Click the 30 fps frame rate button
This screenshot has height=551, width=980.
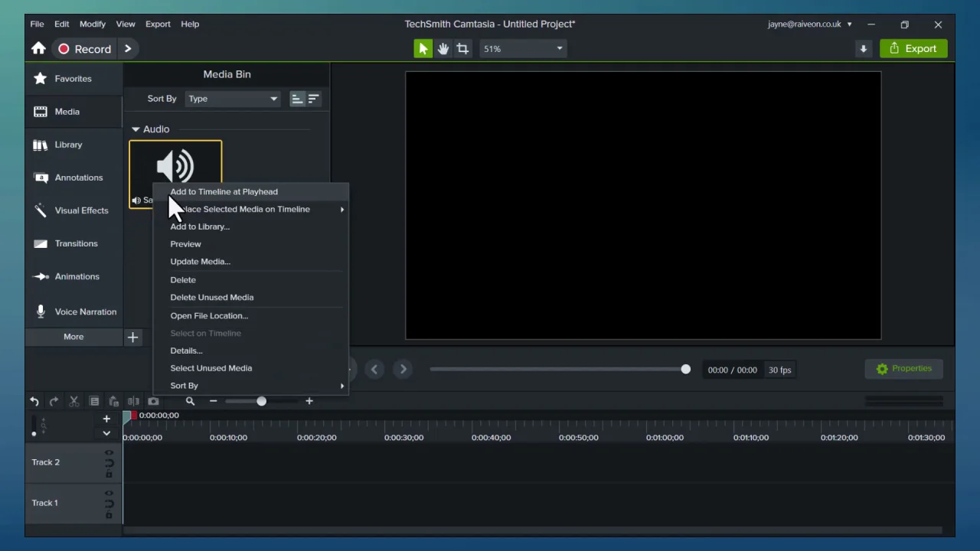coord(780,370)
